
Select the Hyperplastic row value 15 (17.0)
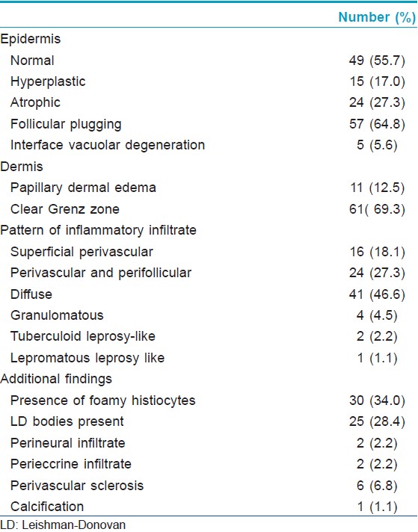coord(377,81)
